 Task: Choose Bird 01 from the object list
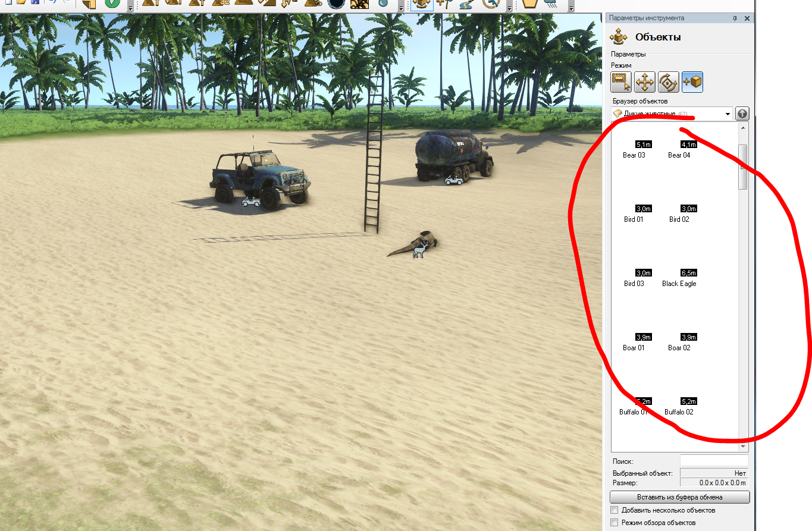634,219
